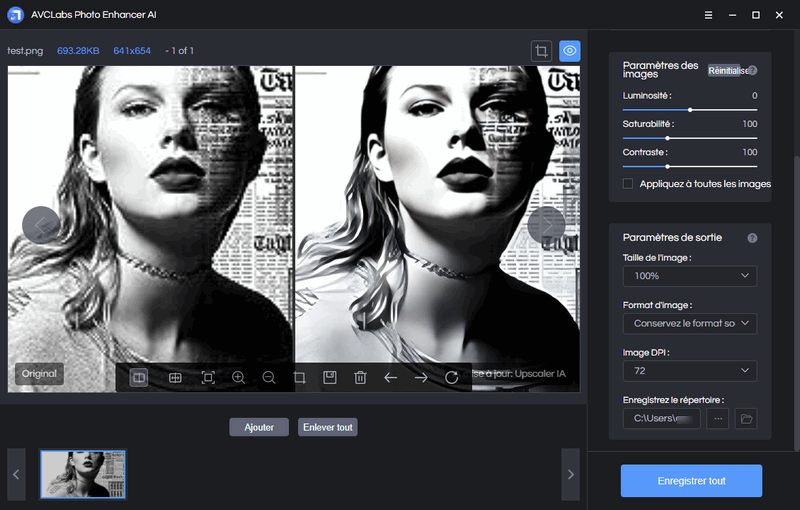
Task: Adjust the Contraste slider handle
Action: point(667,166)
